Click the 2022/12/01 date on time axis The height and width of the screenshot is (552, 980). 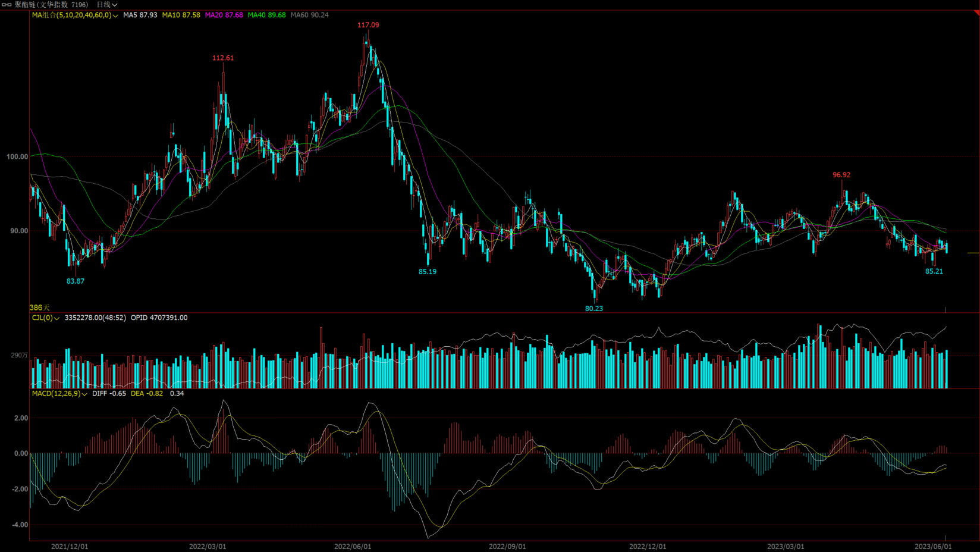coord(648,547)
